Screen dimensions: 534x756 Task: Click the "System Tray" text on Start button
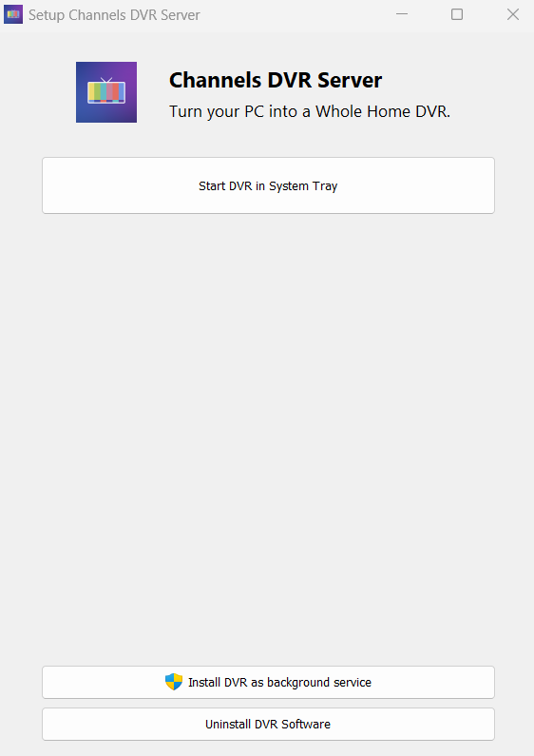(x=303, y=186)
